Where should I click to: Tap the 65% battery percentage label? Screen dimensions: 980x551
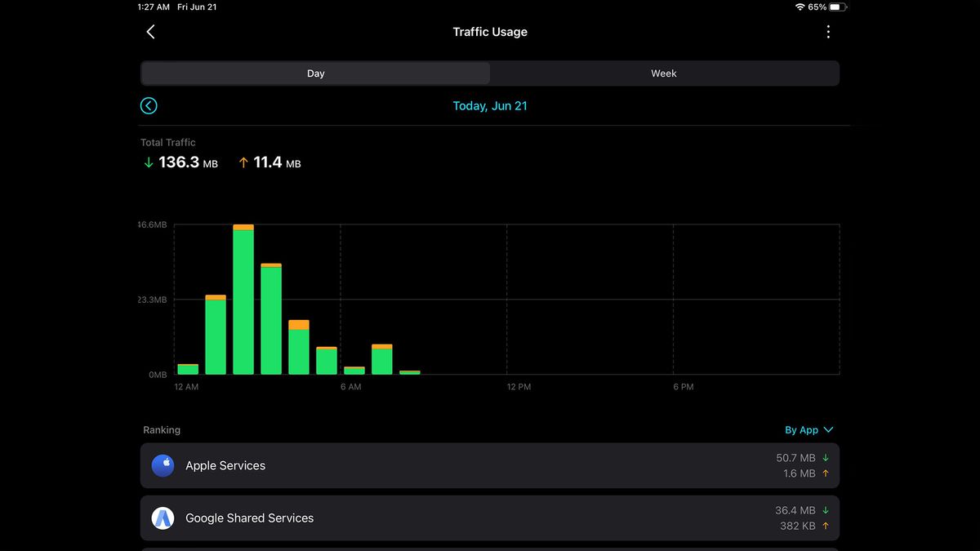click(819, 7)
